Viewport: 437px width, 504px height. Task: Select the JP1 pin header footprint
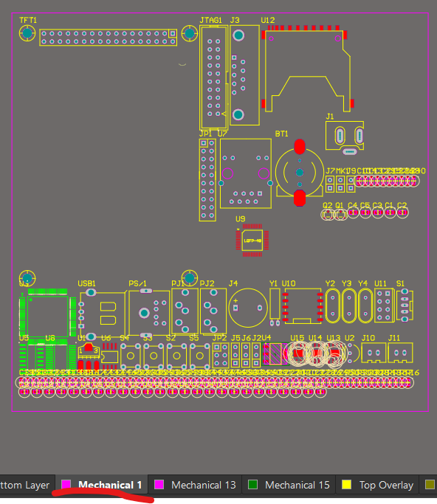207,179
